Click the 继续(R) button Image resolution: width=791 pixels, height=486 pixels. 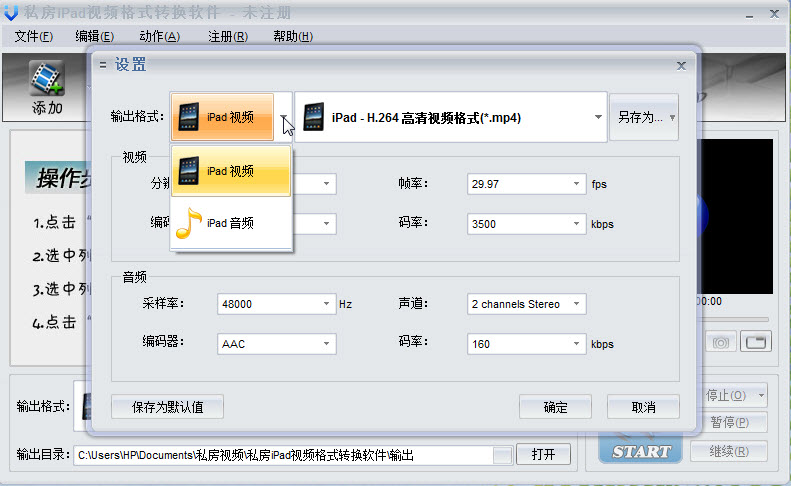click(x=729, y=451)
